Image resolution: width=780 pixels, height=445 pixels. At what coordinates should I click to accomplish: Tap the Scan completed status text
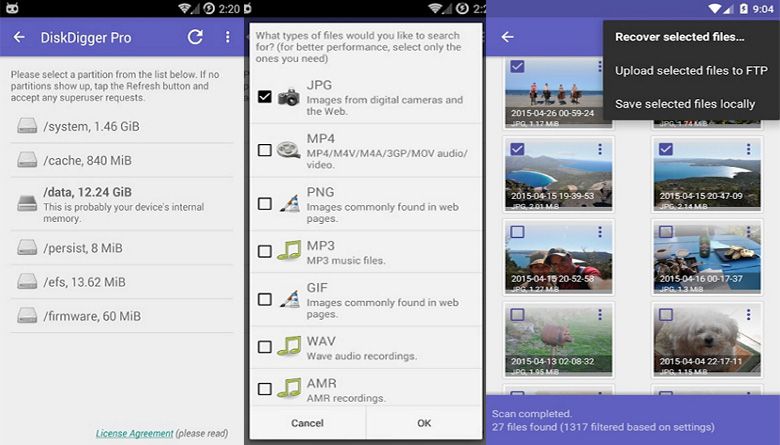[532, 414]
